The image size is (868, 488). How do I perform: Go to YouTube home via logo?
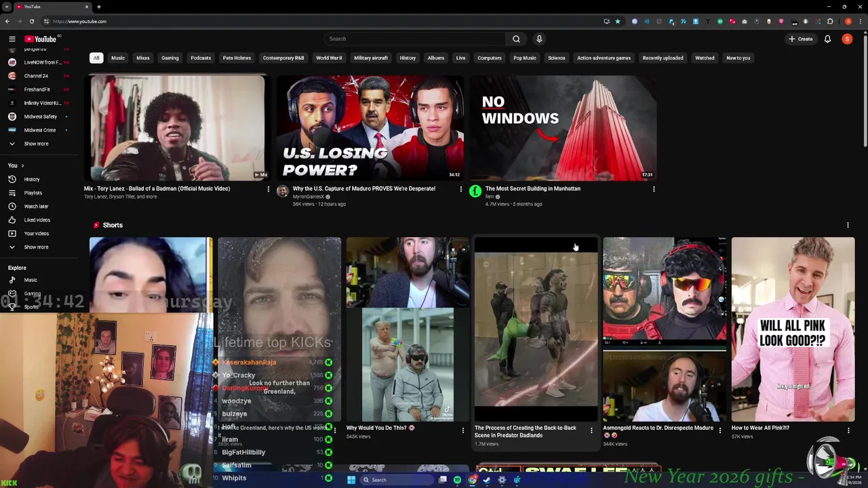[41, 39]
